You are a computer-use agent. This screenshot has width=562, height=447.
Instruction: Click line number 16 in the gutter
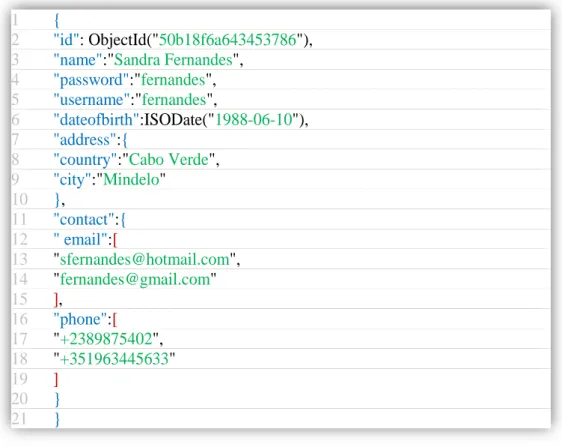pyautogui.click(x=19, y=319)
